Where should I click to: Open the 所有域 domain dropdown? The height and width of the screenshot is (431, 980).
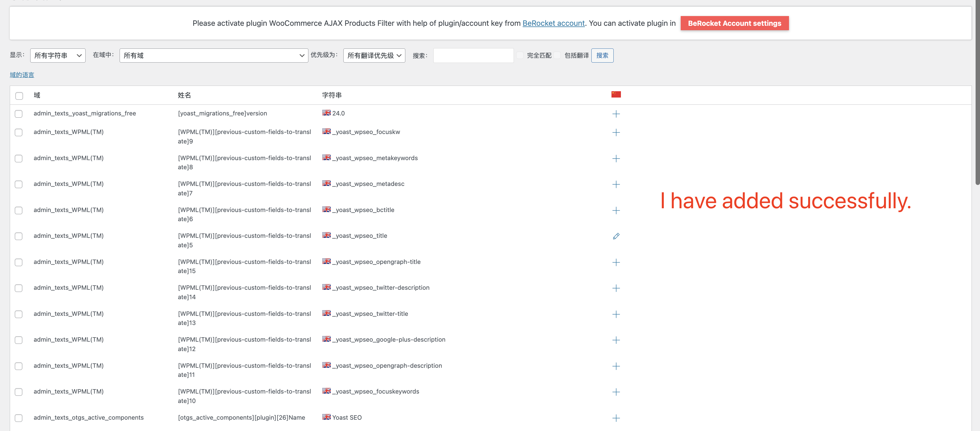[214, 56]
